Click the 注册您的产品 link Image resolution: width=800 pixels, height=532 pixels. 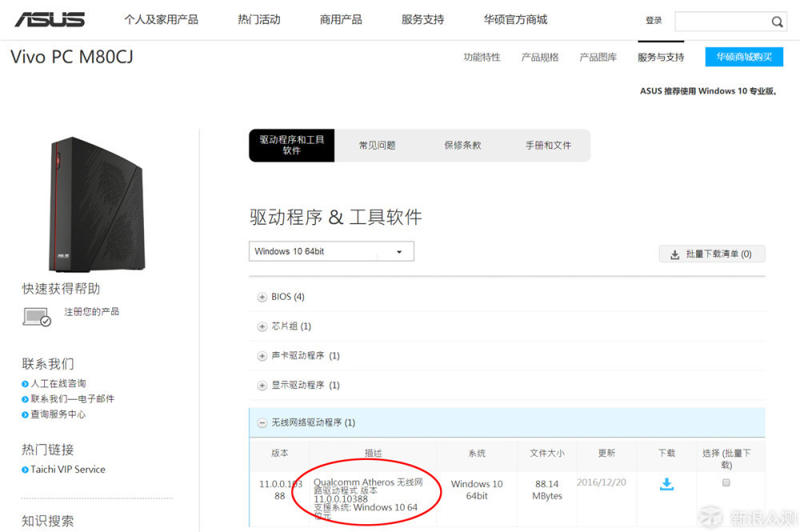tap(91, 312)
